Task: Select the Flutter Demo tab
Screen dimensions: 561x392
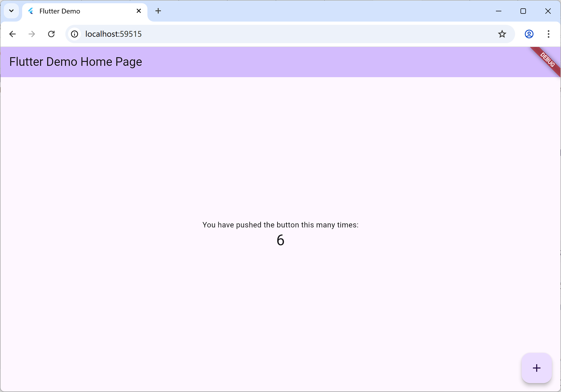Action: coord(85,11)
